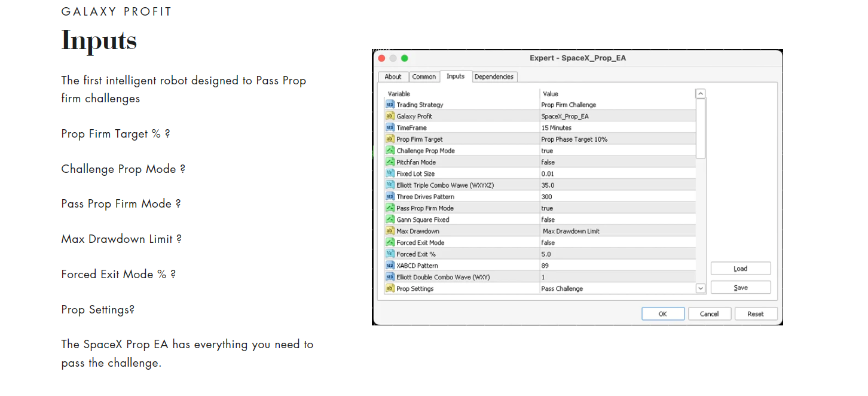Click the red close button of Expert dialog

coord(381,58)
